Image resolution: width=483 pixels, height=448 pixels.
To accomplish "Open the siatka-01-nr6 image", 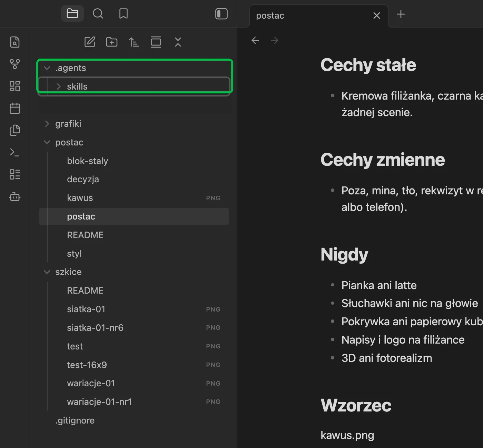I will pos(134,328).
